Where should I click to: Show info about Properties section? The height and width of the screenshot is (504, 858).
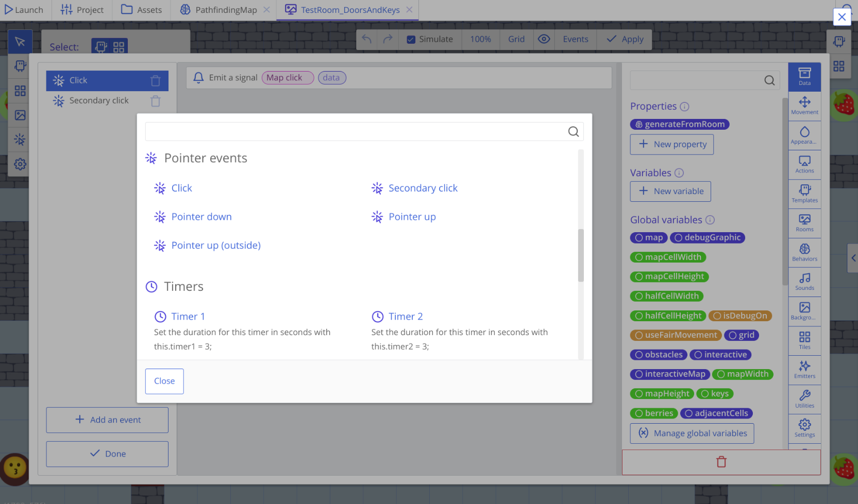coord(684,107)
